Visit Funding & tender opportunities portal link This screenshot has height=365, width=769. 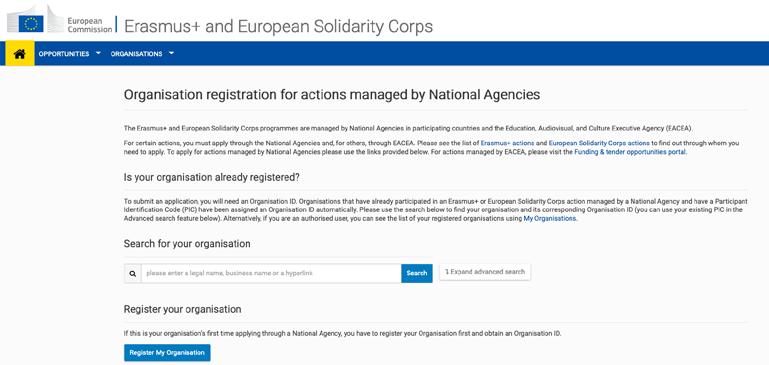coord(630,152)
